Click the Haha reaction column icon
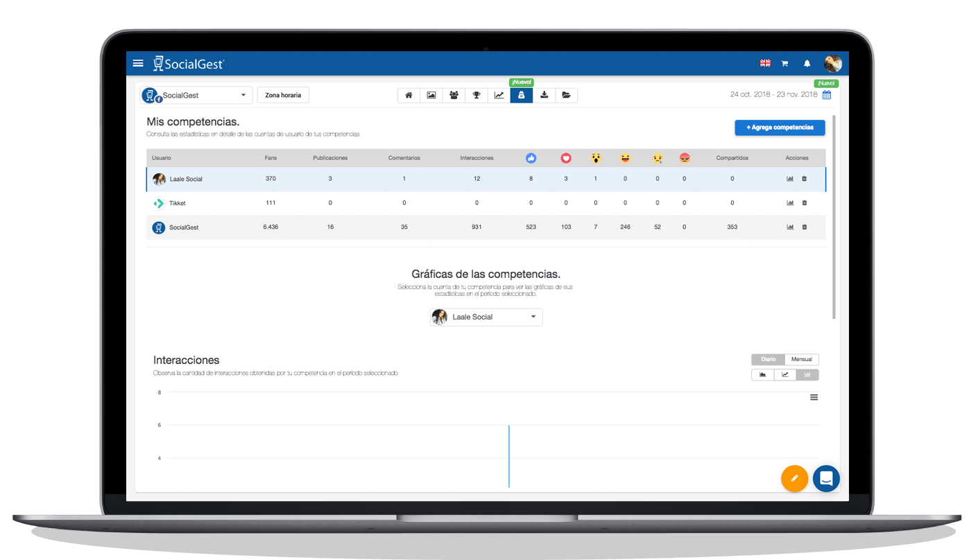The width and height of the screenshot is (978, 560). tap(626, 158)
